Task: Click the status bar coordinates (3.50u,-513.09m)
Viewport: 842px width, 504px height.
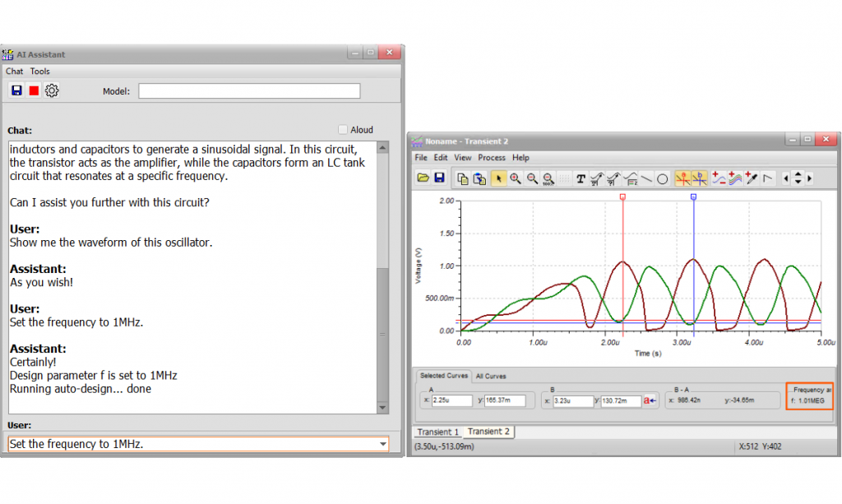Action: pyautogui.click(x=444, y=446)
